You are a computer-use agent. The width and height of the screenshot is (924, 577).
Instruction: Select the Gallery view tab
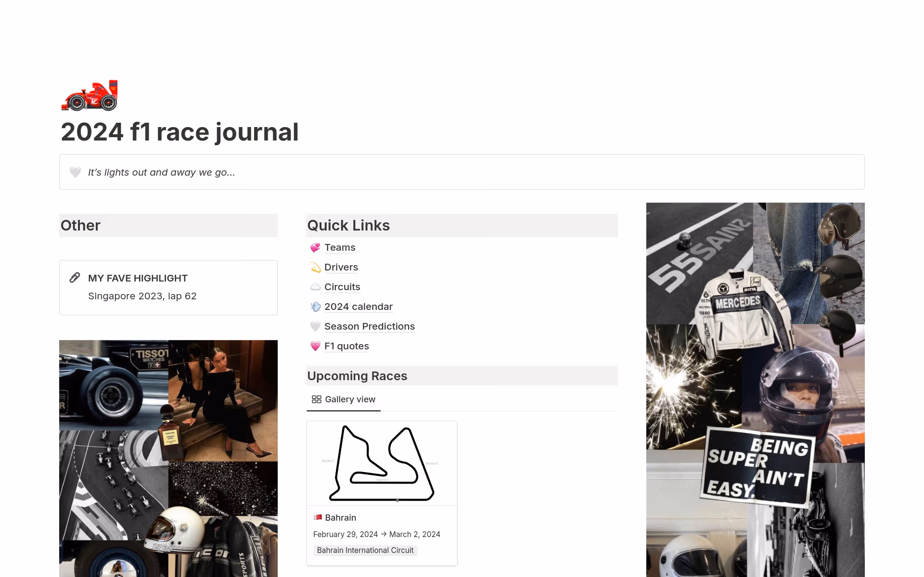(344, 399)
